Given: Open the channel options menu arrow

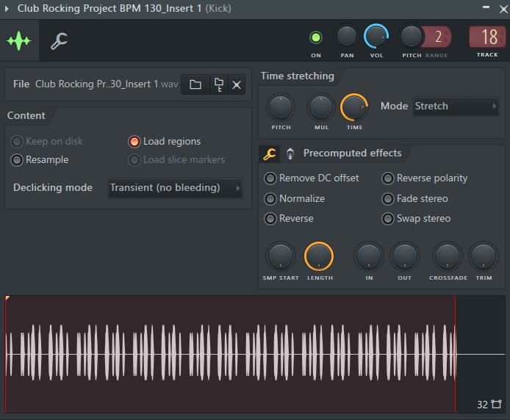Looking at the screenshot, I should coord(7,9).
